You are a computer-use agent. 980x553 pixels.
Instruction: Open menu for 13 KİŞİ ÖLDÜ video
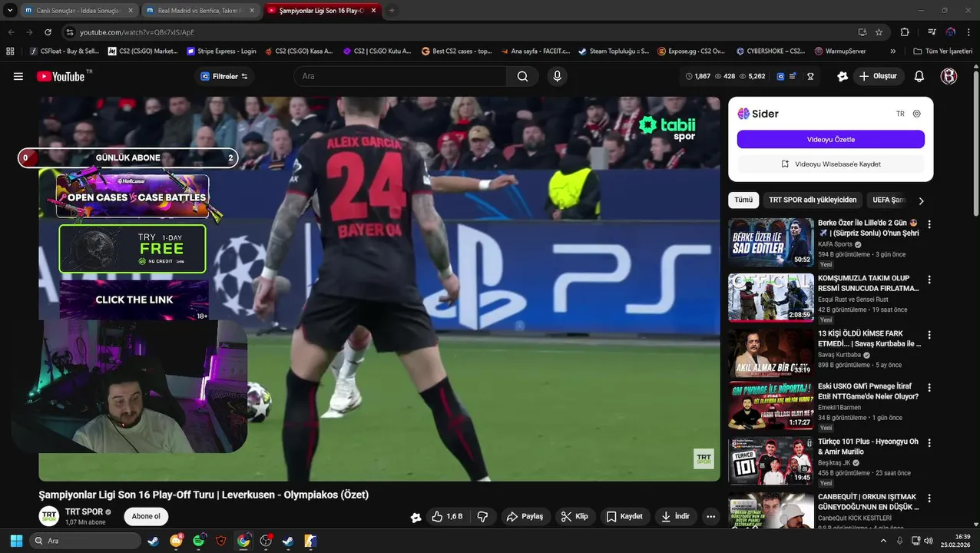pos(929,335)
